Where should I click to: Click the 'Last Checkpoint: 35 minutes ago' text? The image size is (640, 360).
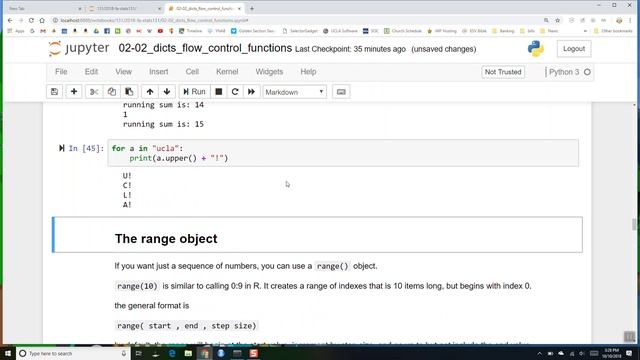[350, 49]
